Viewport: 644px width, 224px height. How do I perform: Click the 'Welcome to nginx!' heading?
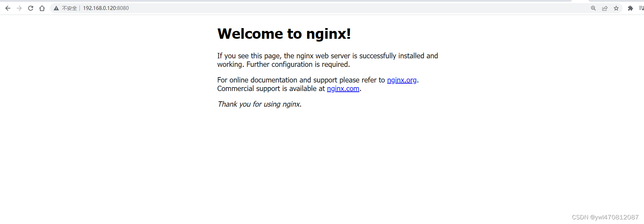click(x=284, y=34)
